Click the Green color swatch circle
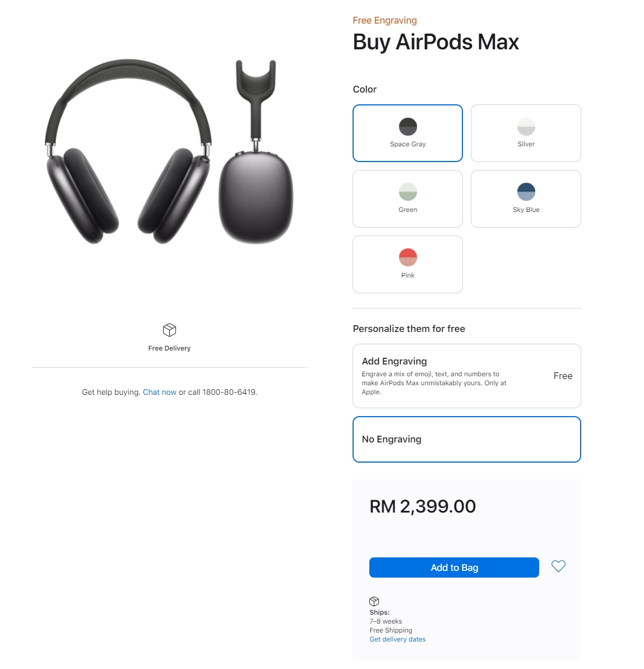The image size is (644, 669). click(407, 192)
